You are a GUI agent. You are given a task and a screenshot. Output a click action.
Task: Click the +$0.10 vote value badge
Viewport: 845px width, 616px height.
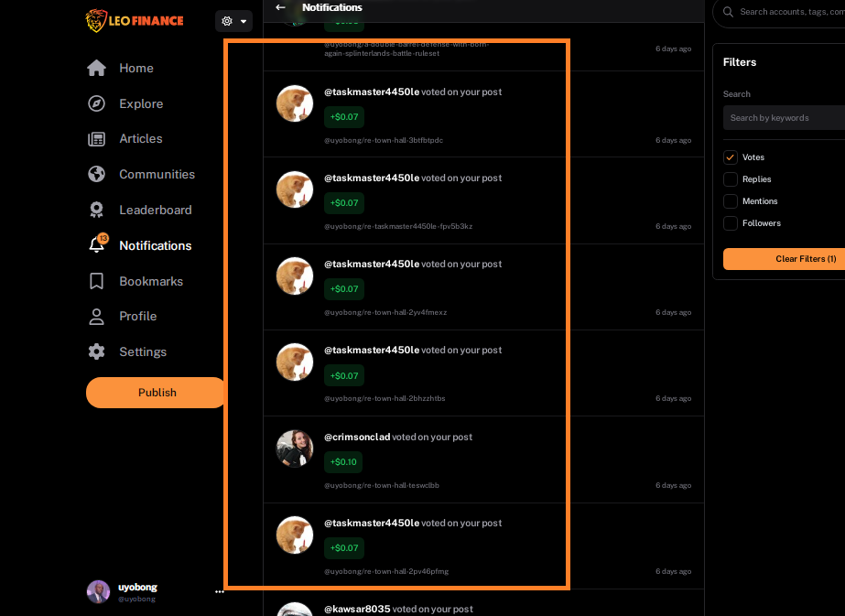pyautogui.click(x=343, y=462)
